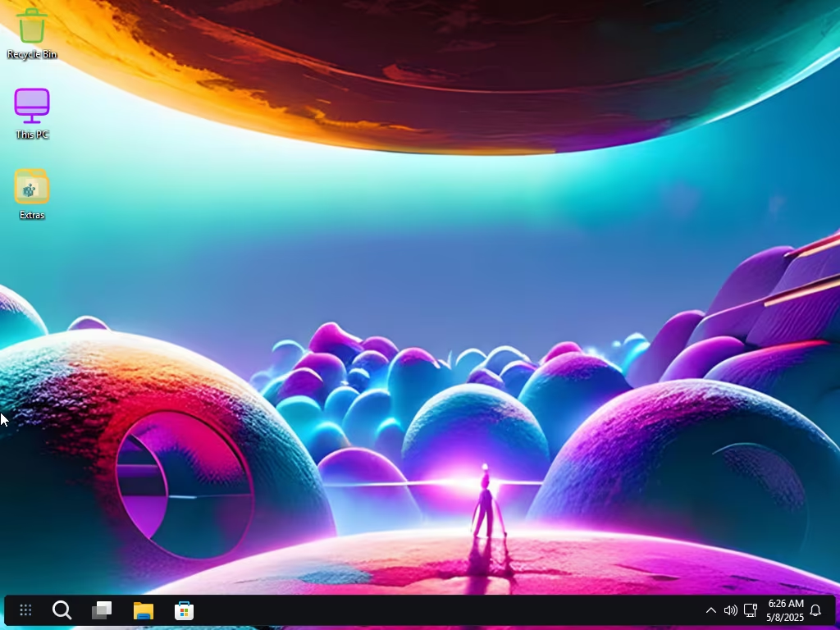
Task: Open the taskbar Search magnifier
Action: coord(62,610)
